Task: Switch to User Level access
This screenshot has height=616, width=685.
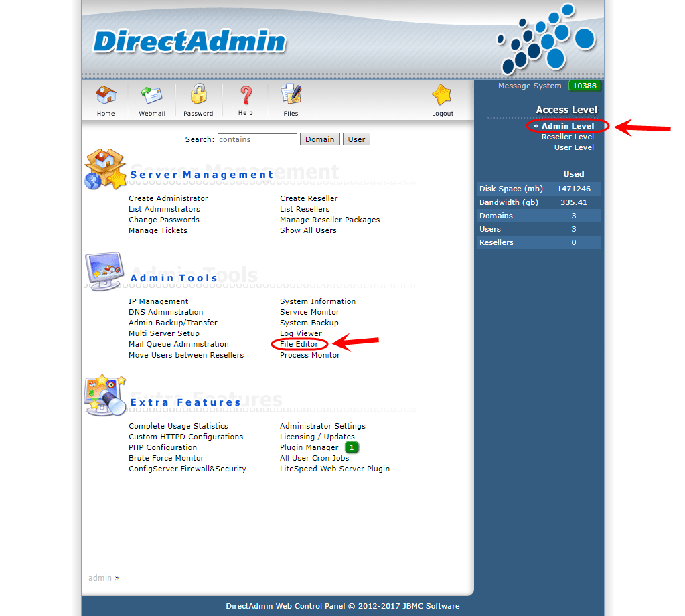Action: coord(574,148)
